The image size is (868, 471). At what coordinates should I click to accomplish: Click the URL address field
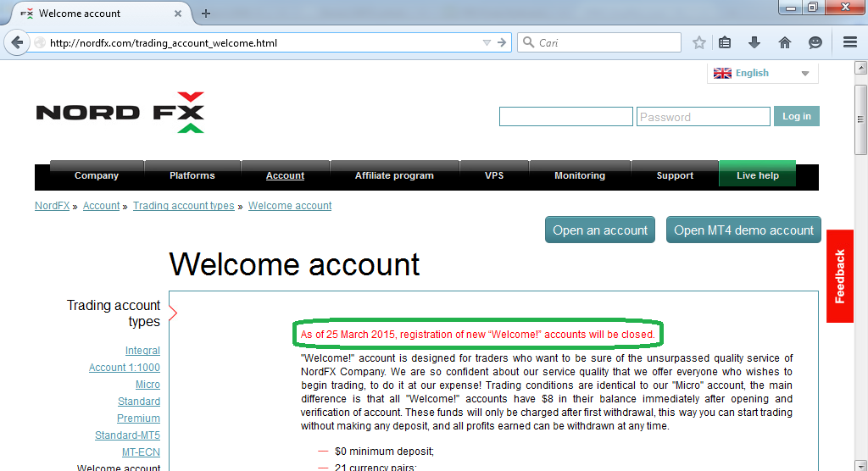coord(263,42)
